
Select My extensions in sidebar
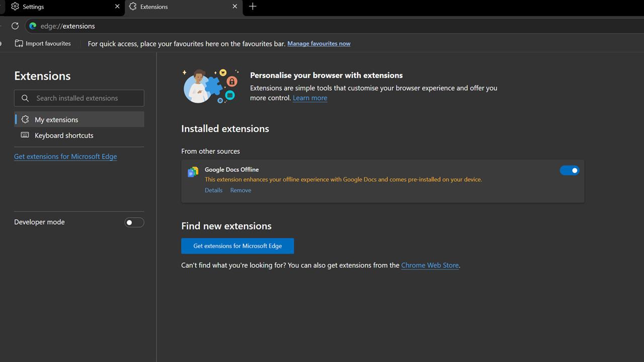pos(79,120)
